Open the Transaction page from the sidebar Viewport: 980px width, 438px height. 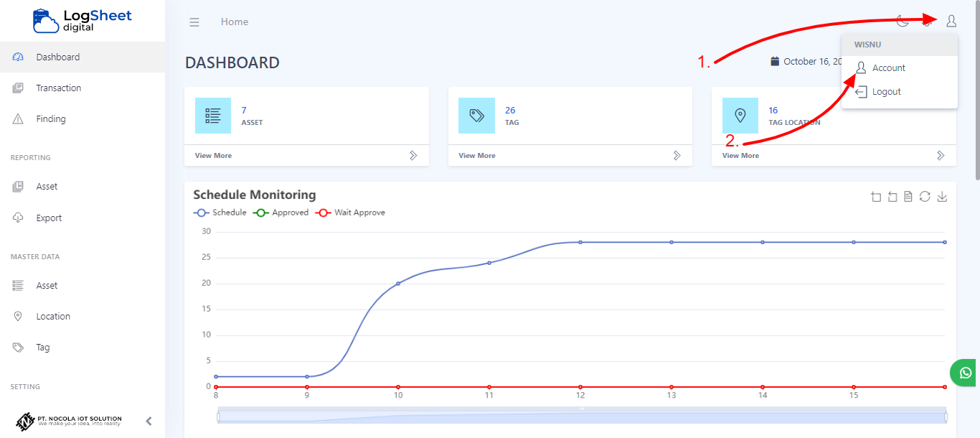click(x=58, y=88)
